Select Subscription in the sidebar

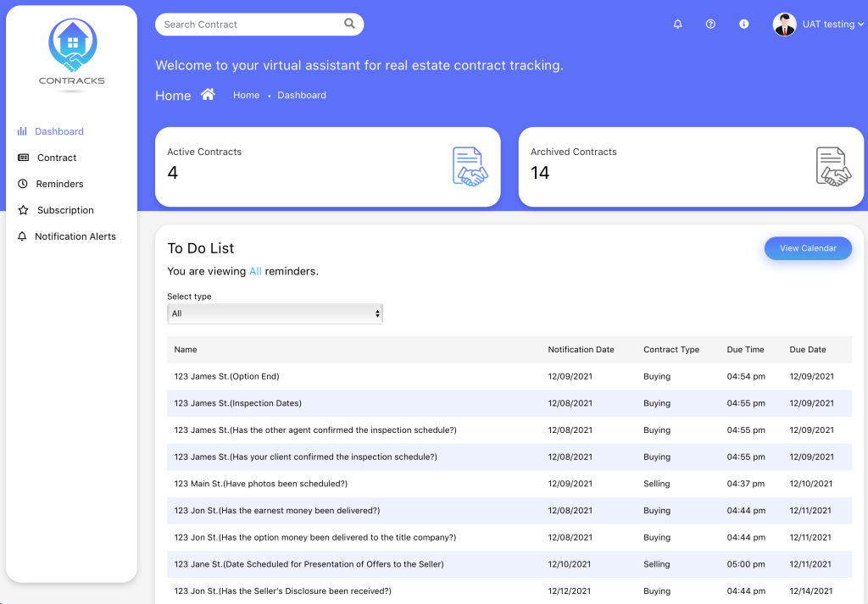tap(65, 210)
